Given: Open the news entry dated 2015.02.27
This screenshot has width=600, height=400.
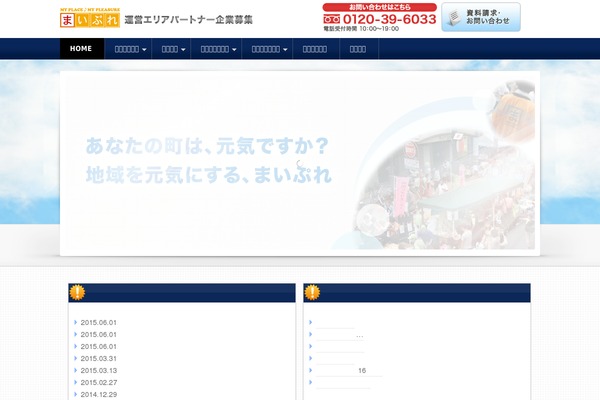Looking at the screenshot, I should coord(98,382).
